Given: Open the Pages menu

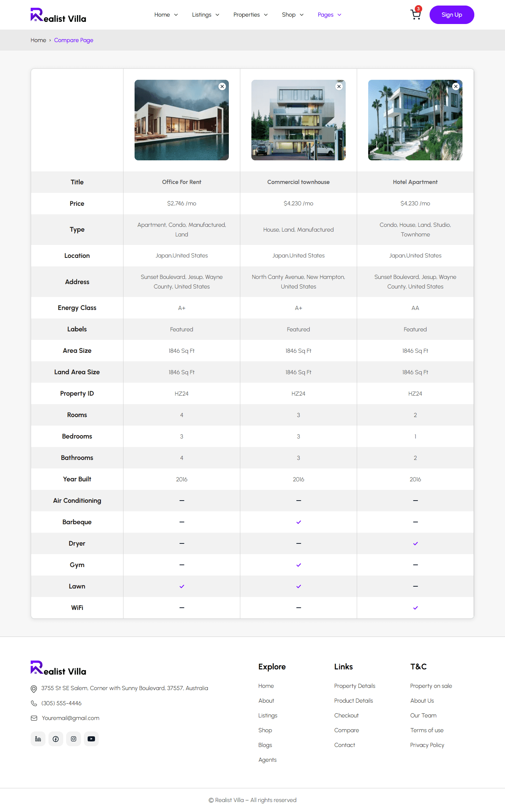Looking at the screenshot, I should [329, 15].
